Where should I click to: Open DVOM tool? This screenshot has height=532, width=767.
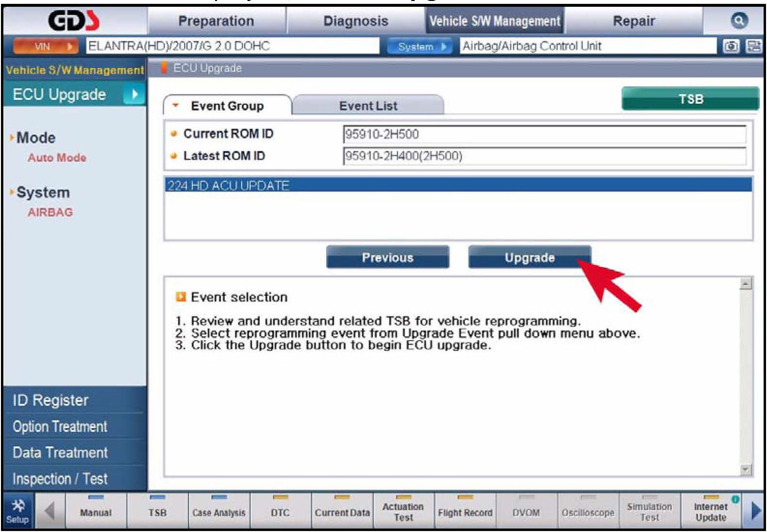click(x=526, y=511)
